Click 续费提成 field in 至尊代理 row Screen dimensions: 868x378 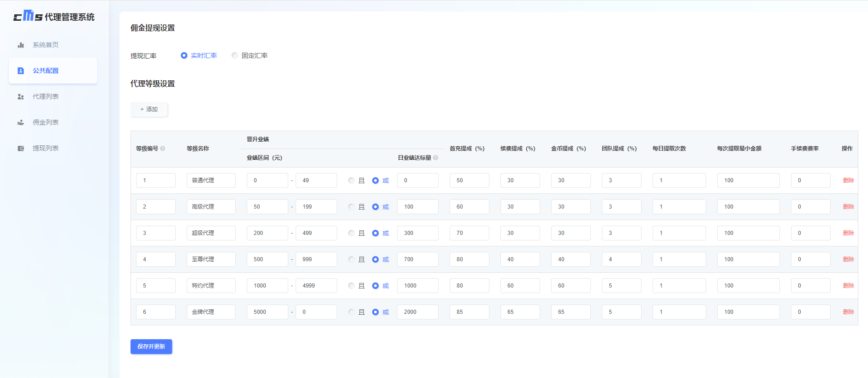pyautogui.click(x=520, y=259)
